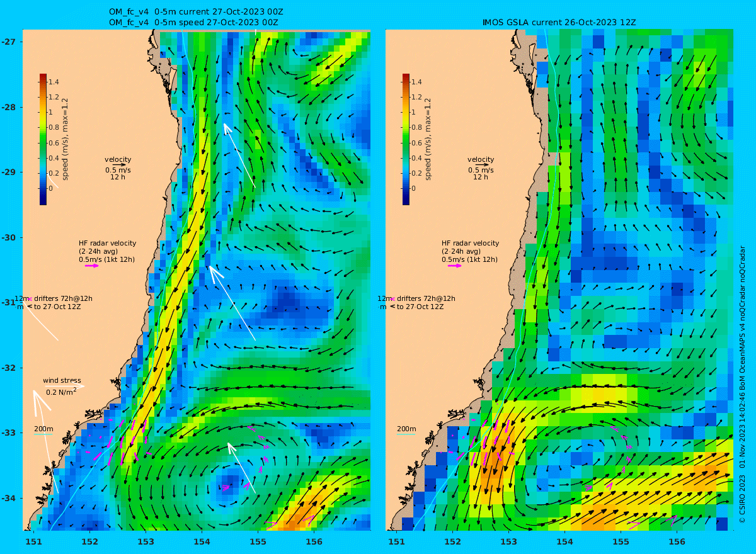
Task: Click the 0.8 tick on the OM_fc_v4 color bar
Action: point(54,128)
